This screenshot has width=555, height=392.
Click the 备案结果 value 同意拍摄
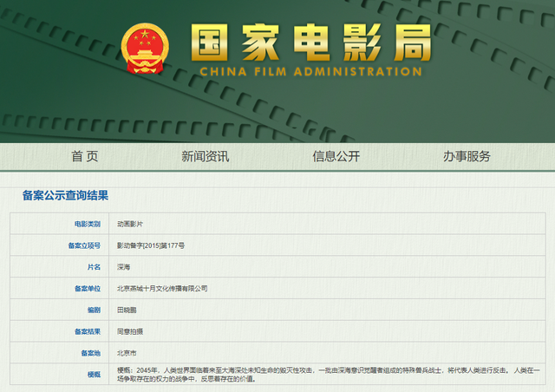[x=130, y=332]
